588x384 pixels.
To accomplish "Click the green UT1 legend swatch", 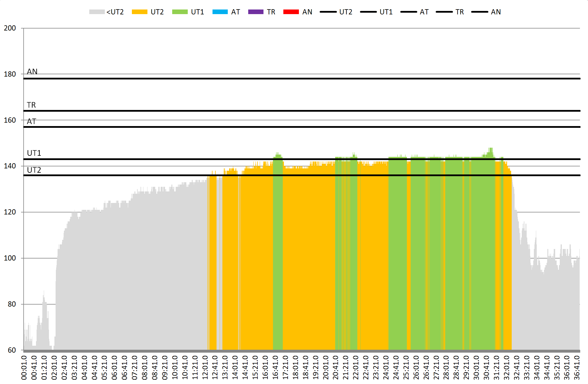I will coord(180,12).
